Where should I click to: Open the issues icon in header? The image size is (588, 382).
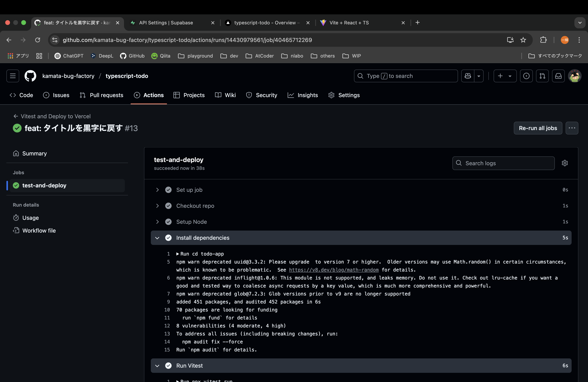coord(526,76)
